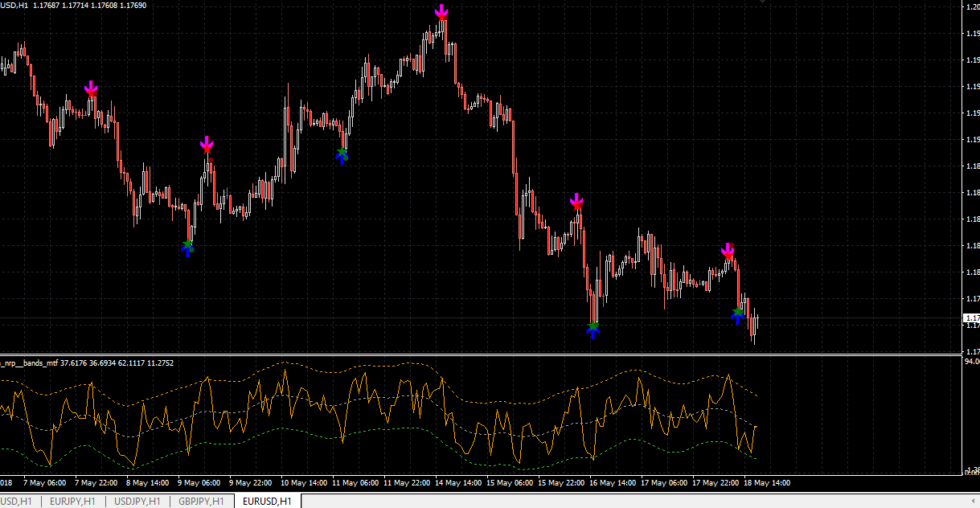Click the sell arrow near 17 May 22:00
The width and height of the screenshot is (980, 508).
pos(728,250)
